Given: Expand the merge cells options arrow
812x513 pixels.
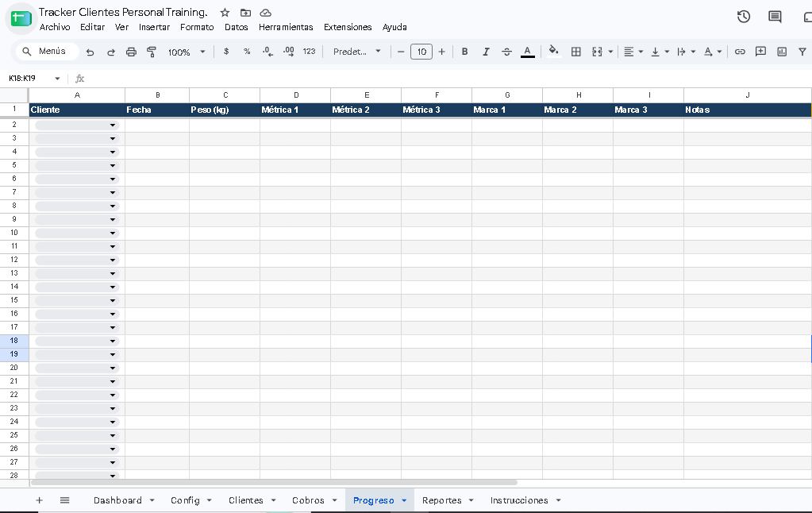Looking at the screenshot, I should tap(610, 52).
